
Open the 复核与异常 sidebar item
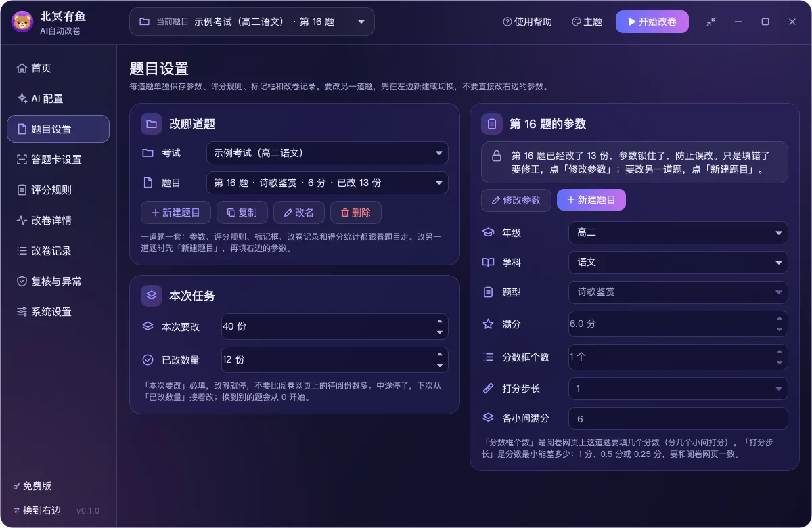pyautogui.click(x=58, y=282)
